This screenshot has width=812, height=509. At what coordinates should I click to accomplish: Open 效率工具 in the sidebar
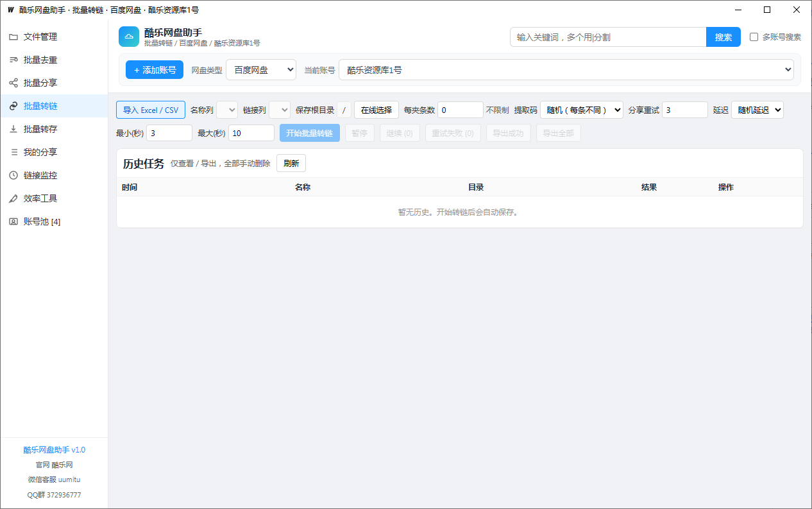point(54,198)
